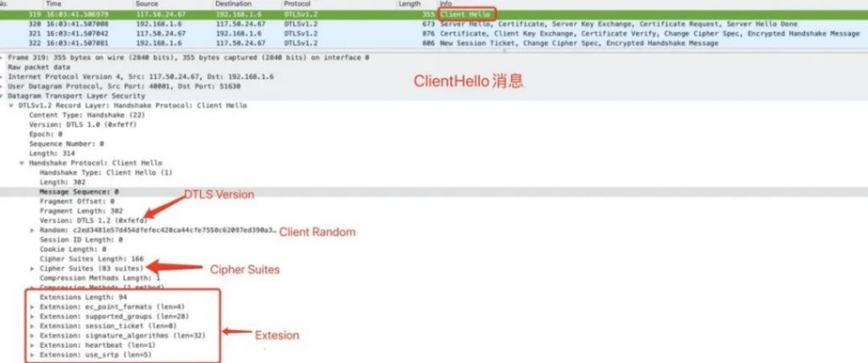Expand the Random field
This screenshot has height=363, width=868.
click(33, 230)
